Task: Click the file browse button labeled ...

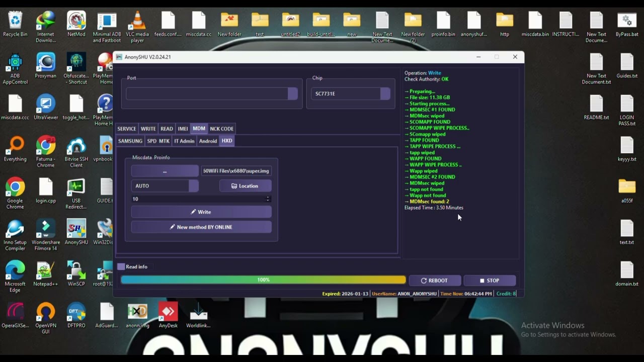Action: pos(165,171)
